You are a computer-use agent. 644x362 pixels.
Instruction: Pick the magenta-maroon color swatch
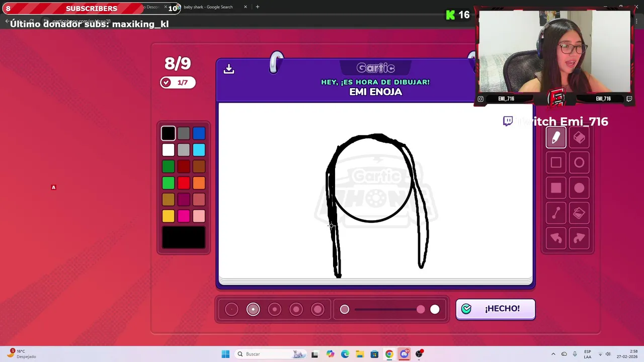[184, 200]
